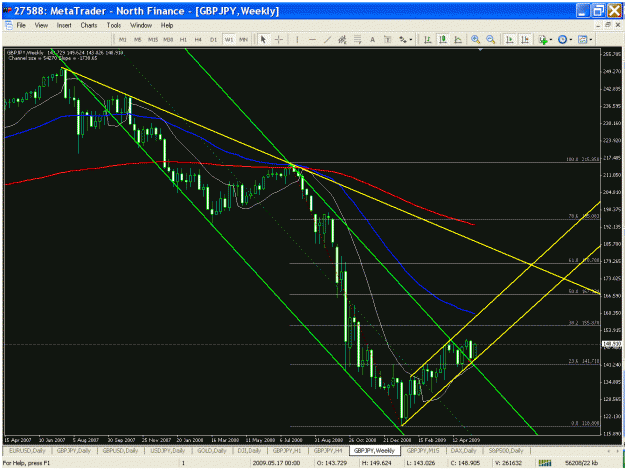Click the current price label on scale
This screenshot has height=470, width=625.
[611, 344]
